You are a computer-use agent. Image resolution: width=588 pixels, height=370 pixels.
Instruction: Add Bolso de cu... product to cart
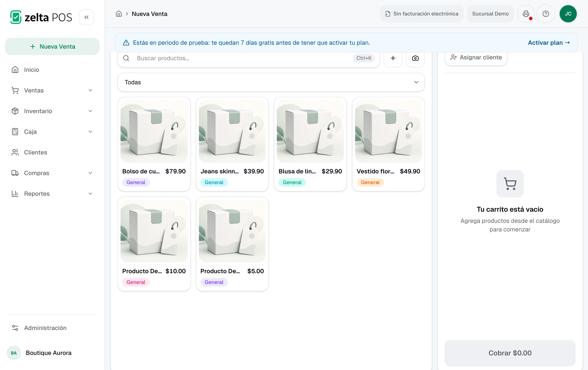[154, 144]
